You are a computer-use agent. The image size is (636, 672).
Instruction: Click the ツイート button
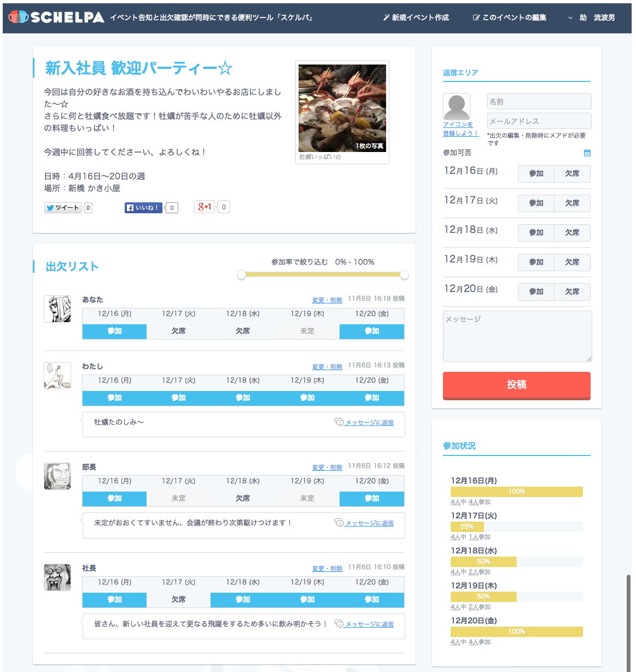click(x=63, y=208)
